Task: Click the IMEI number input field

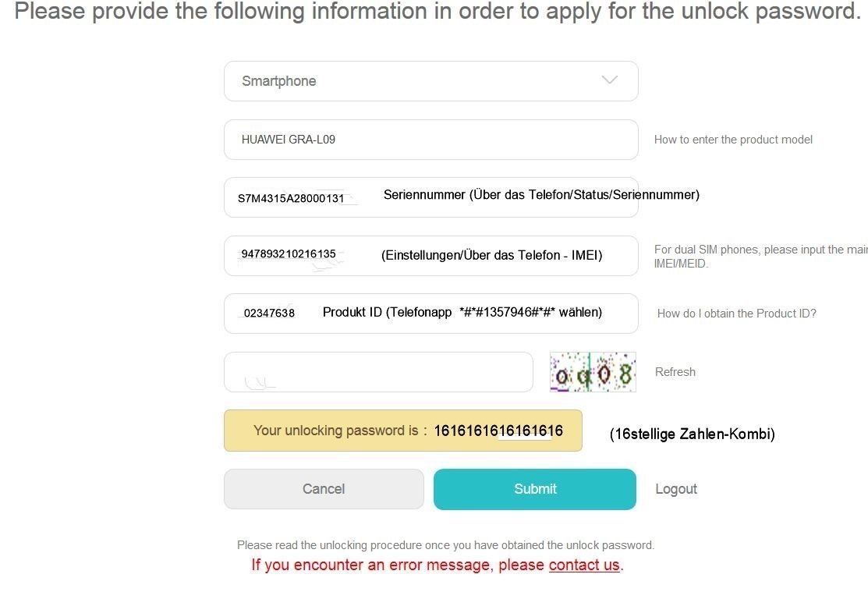Action: tap(430, 256)
